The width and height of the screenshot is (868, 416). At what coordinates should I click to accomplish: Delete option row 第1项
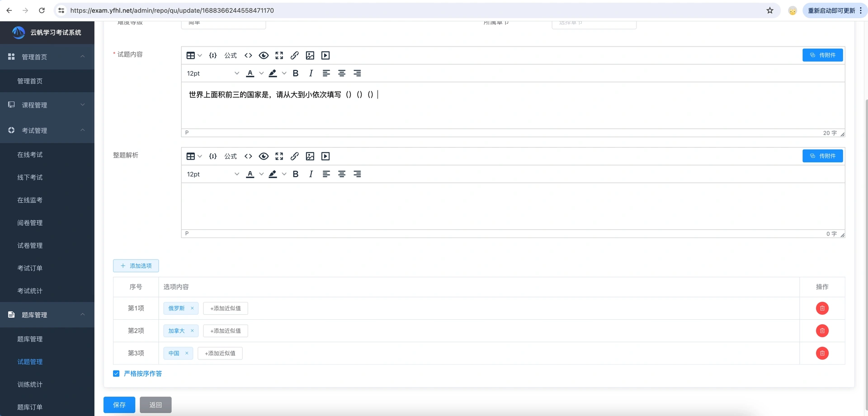[x=822, y=308]
